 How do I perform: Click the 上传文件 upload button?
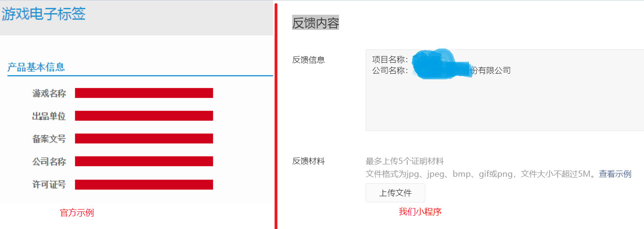[395, 193]
